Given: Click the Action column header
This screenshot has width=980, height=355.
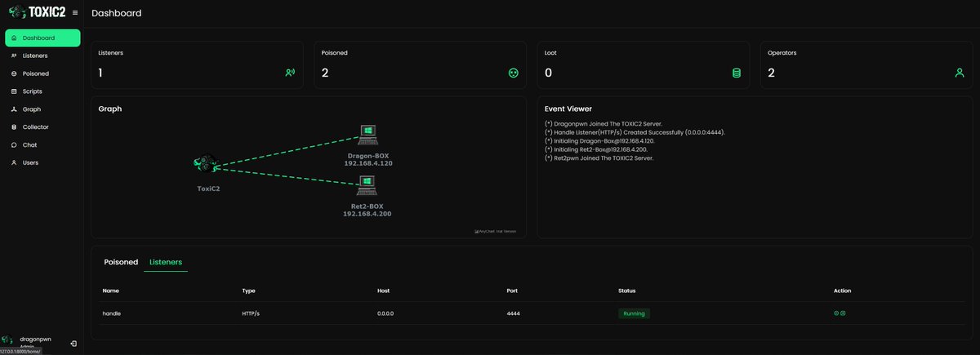Looking at the screenshot, I should point(842,291).
